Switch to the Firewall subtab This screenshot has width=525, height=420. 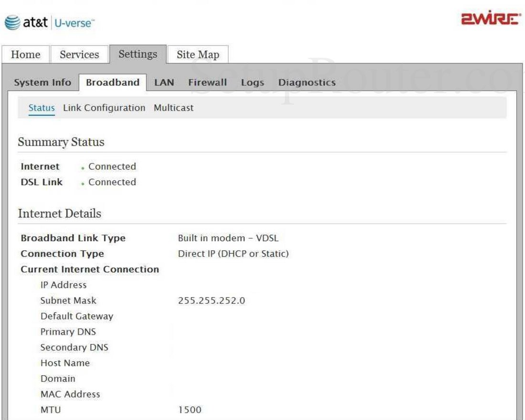[207, 82]
